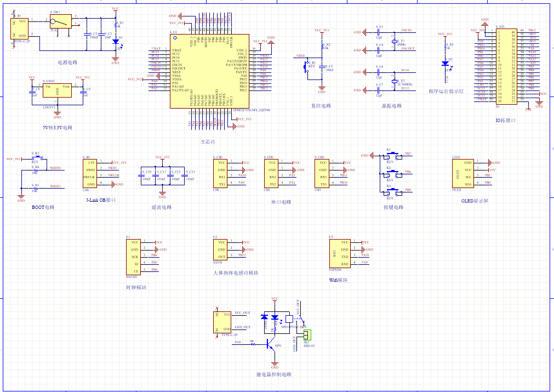Click the IO拓展口 label
This screenshot has width=554, height=392.
(x=506, y=121)
